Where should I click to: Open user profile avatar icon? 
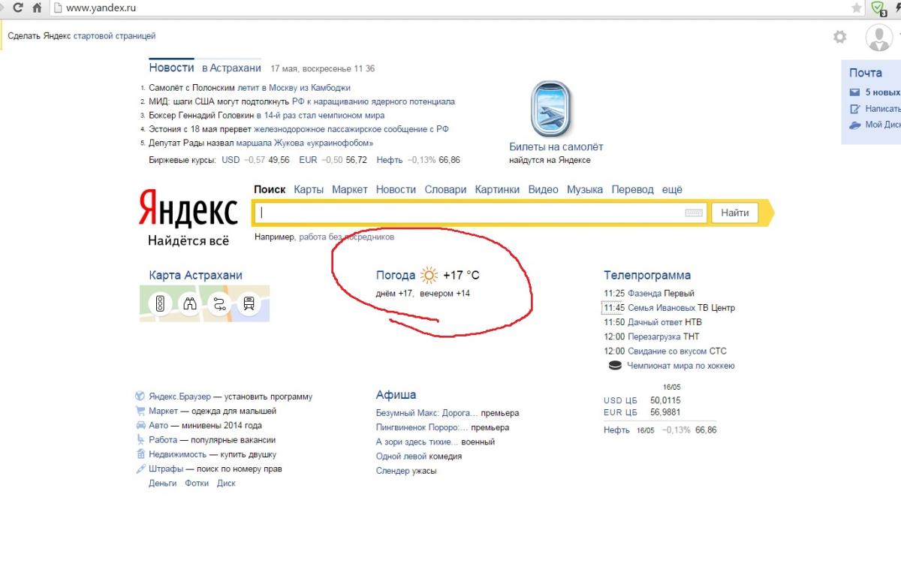tap(878, 37)
